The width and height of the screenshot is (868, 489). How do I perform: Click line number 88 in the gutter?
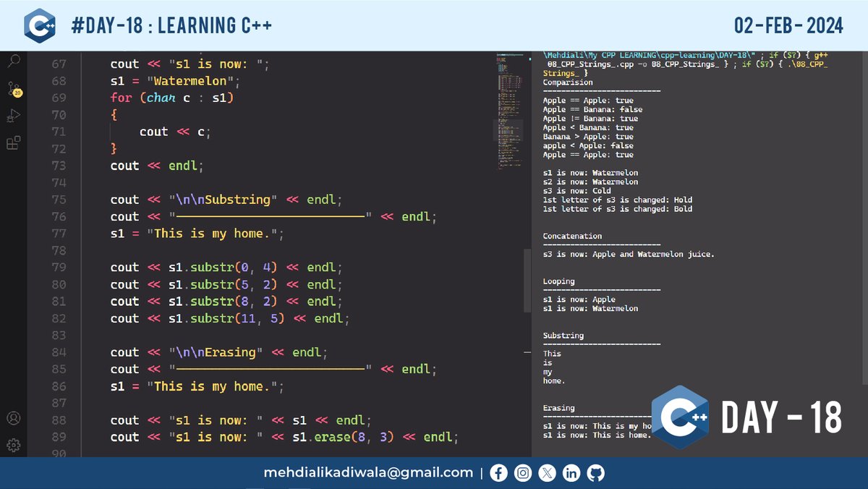coord(59,420)
